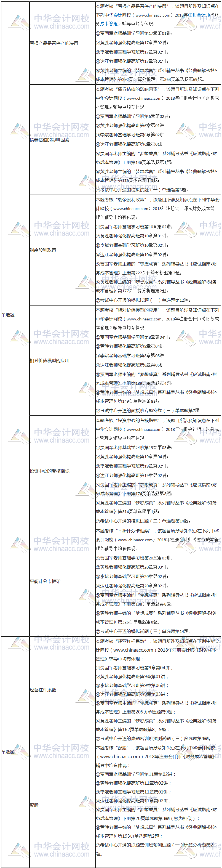Open the blue 成本管理 hyperlink
This screenshot has width=222, height=868.
coord(109,24)
